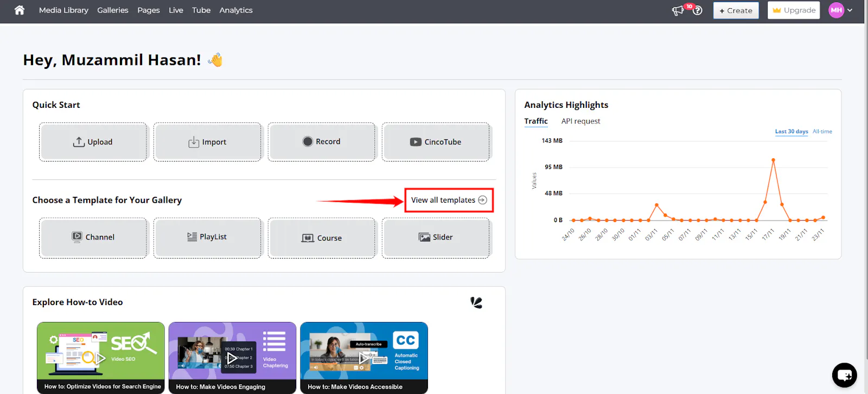Choose the Slider gallery template
This screenshot has width=868, height=394.
click(436, 237)
